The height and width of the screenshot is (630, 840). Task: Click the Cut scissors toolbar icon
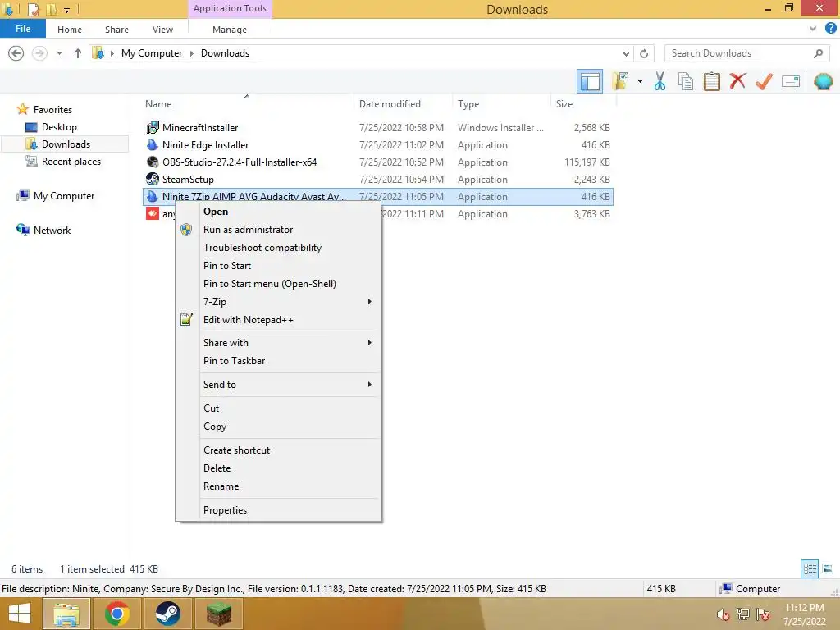point(660,81)
